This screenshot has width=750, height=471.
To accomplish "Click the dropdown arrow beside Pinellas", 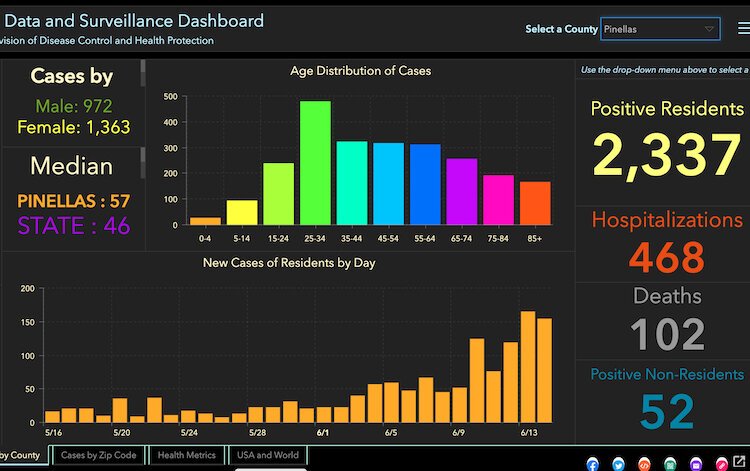I will pyautogui.click(x=709, y=29).
